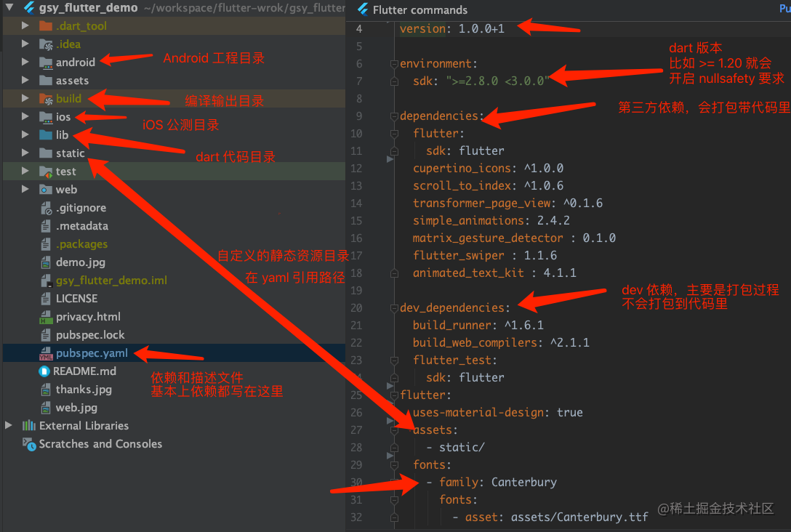The width and height of the screenshot is (791, 532).
Task: Fold the dependencies block in editor gutter
Action: 394,116
